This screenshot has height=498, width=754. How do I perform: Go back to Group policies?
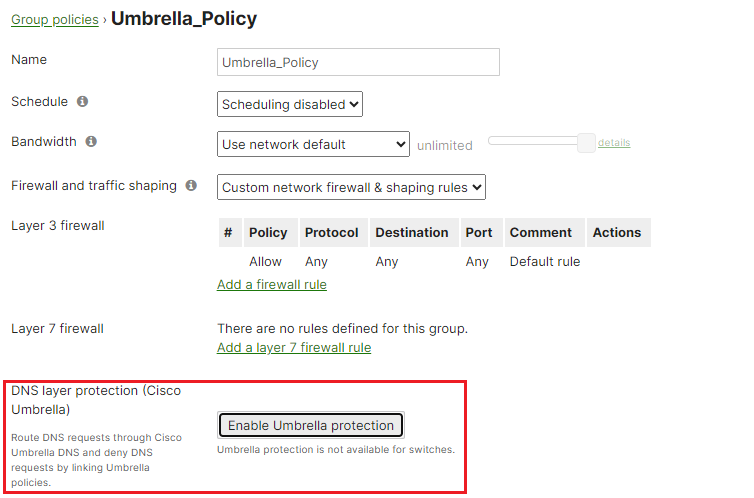(x=55, y=20)
